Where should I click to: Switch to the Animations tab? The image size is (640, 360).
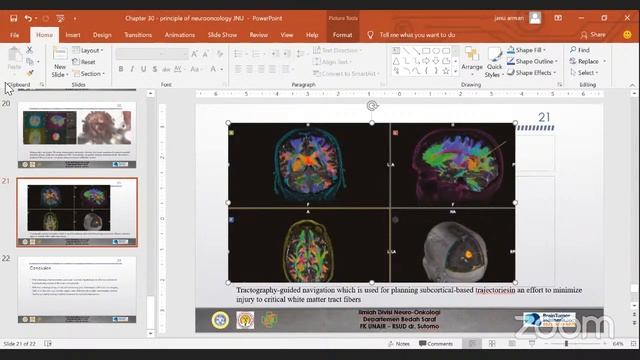[180, 35]
